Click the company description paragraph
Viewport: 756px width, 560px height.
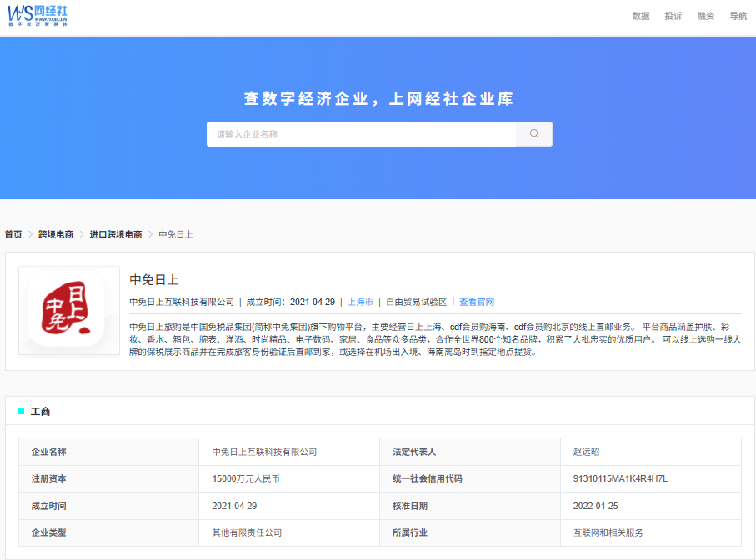point(435,339)
